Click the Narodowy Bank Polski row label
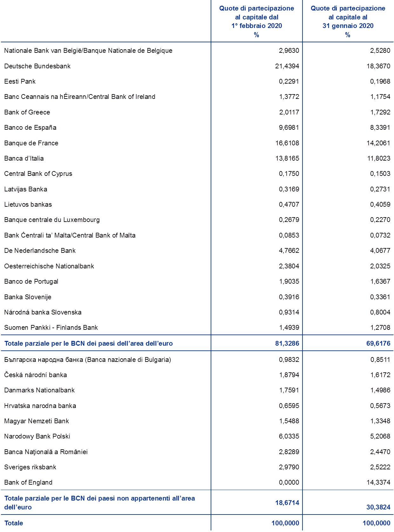 (37, 436)
